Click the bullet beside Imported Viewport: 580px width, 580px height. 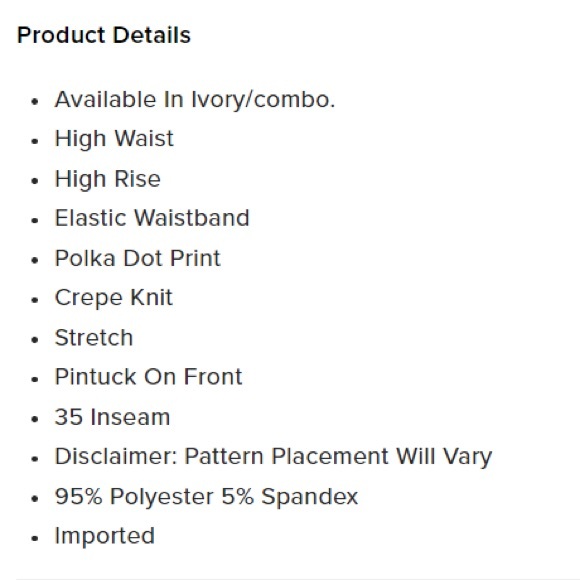click(x=35, y=538)
